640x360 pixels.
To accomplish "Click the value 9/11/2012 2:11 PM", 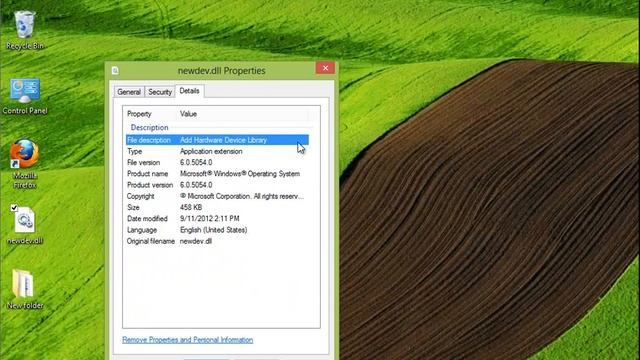I will [x=209, y=219].
